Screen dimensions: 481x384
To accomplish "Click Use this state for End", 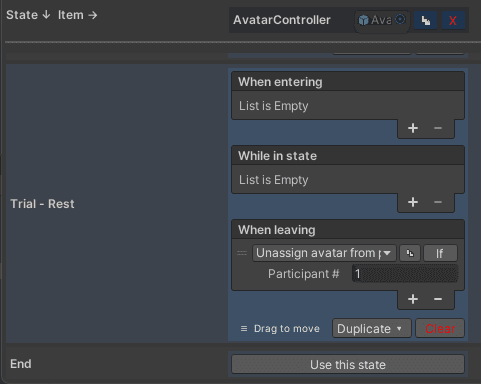I will click(348, 364).
